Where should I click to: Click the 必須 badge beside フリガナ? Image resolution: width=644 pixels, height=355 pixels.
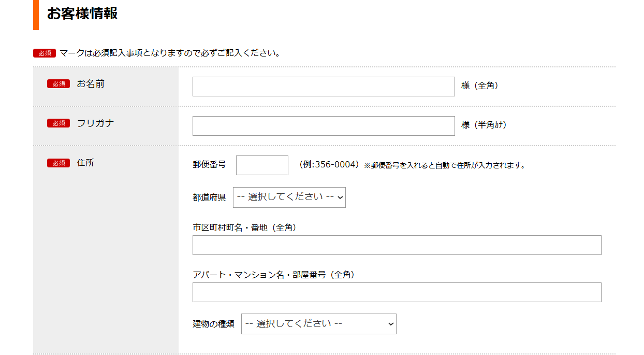pos(58,123)
